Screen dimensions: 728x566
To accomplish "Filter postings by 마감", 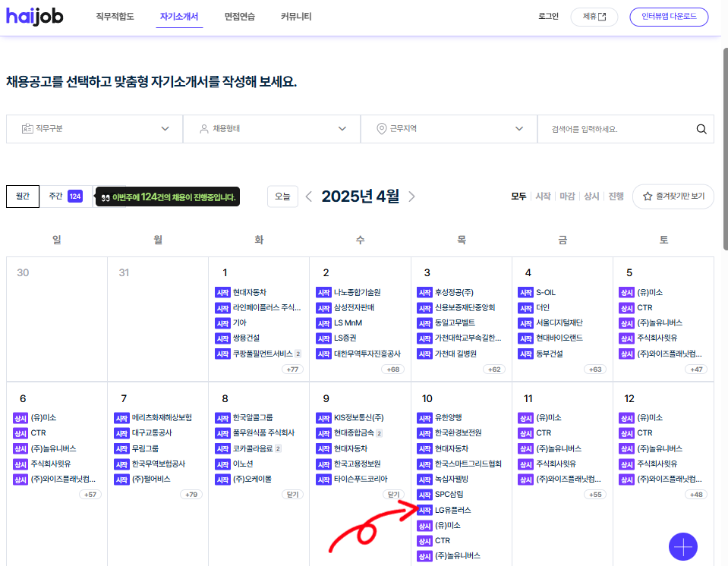I will (x=567, y=197).
